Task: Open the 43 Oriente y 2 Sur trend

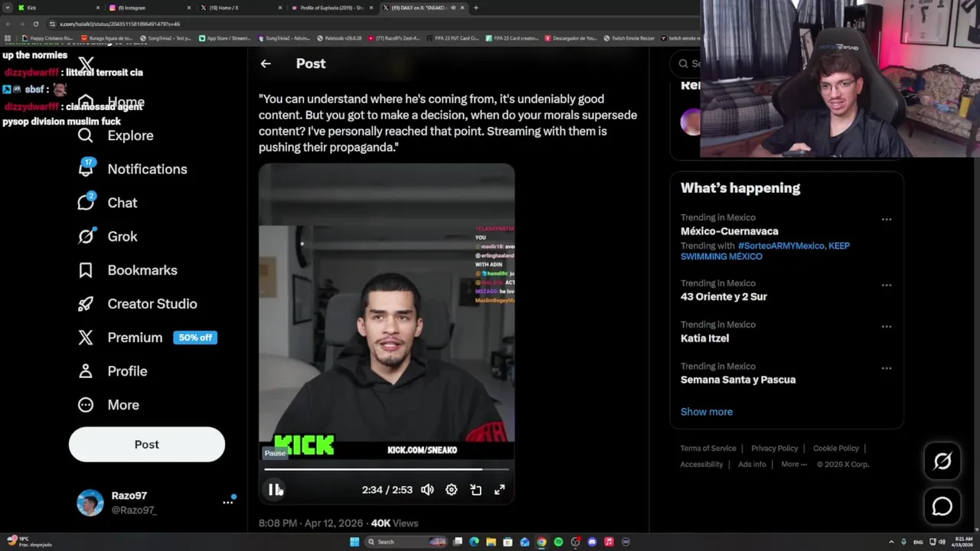Action: pos(724,297)
